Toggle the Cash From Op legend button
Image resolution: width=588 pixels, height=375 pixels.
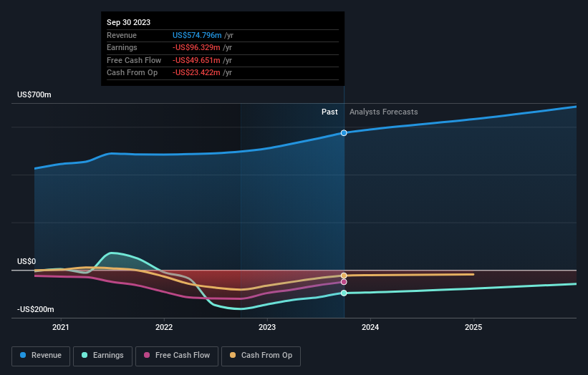[x=261, y=356]
